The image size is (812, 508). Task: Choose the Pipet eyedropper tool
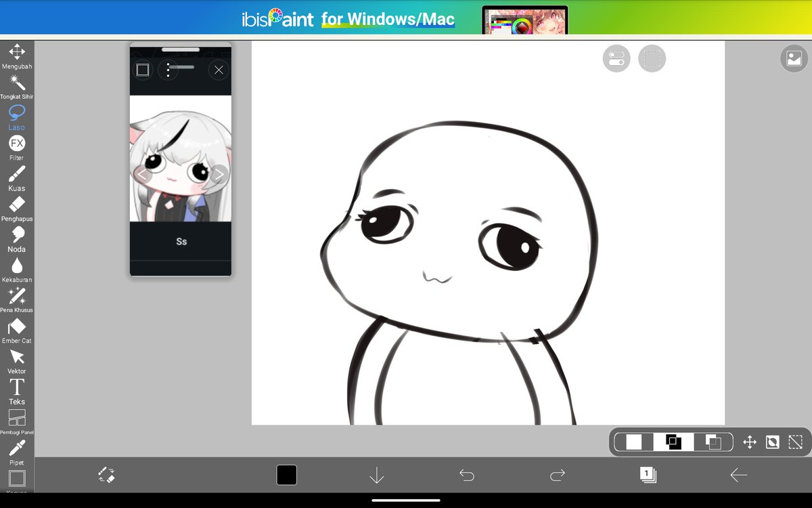coord(17,452)
